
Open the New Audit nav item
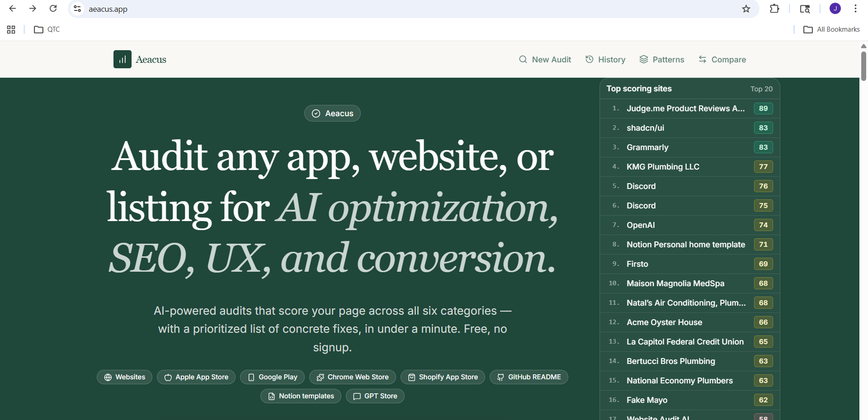tap(545, 59)
